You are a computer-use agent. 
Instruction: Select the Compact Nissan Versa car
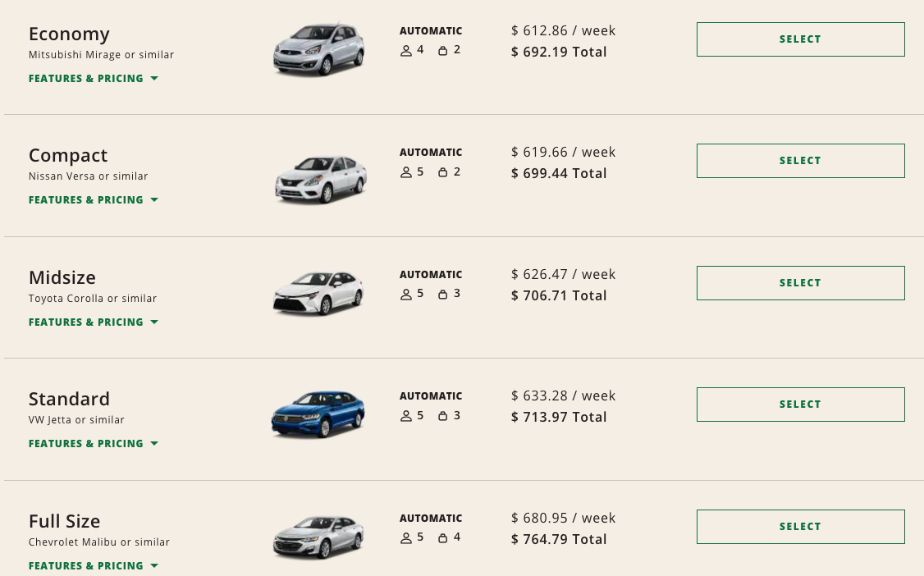click(800, 161)
